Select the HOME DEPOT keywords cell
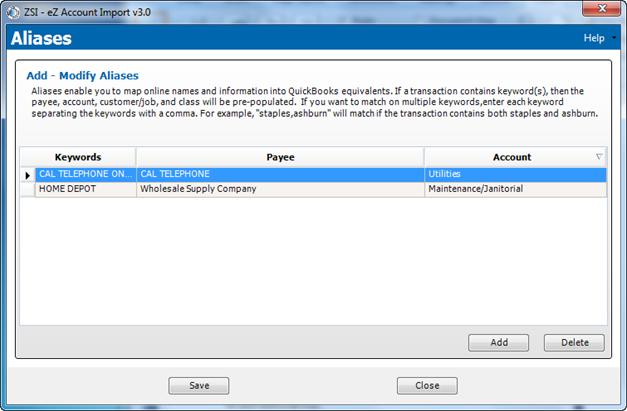The image size is (627, 411). click(x=85, y=189)
